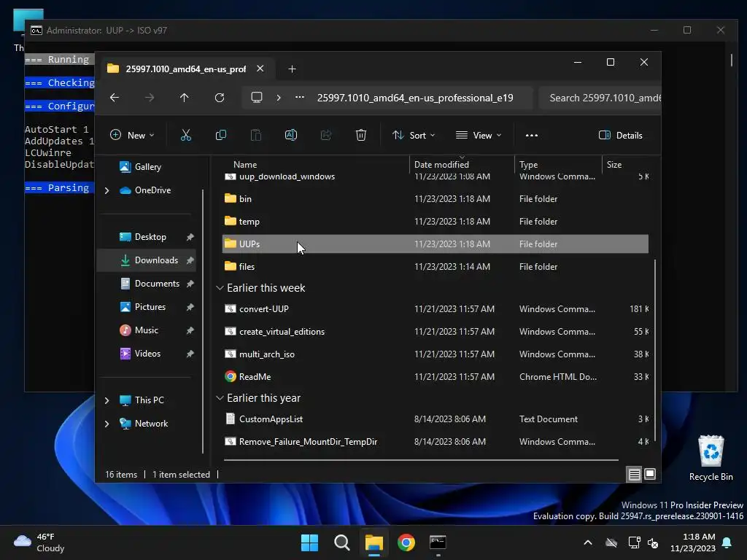Show hidden system tray icons
This screenshot has height=560, width=747.
588,542
